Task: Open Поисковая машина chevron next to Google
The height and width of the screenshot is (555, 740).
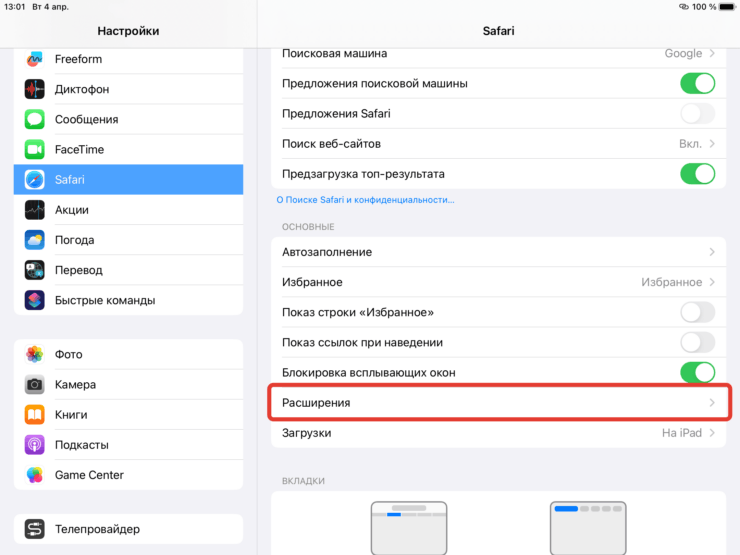Action: click(712, 53)
